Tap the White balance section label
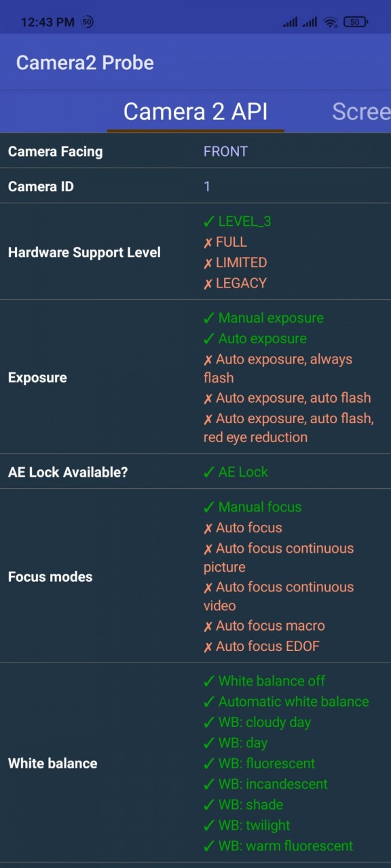 click(52, 763)
